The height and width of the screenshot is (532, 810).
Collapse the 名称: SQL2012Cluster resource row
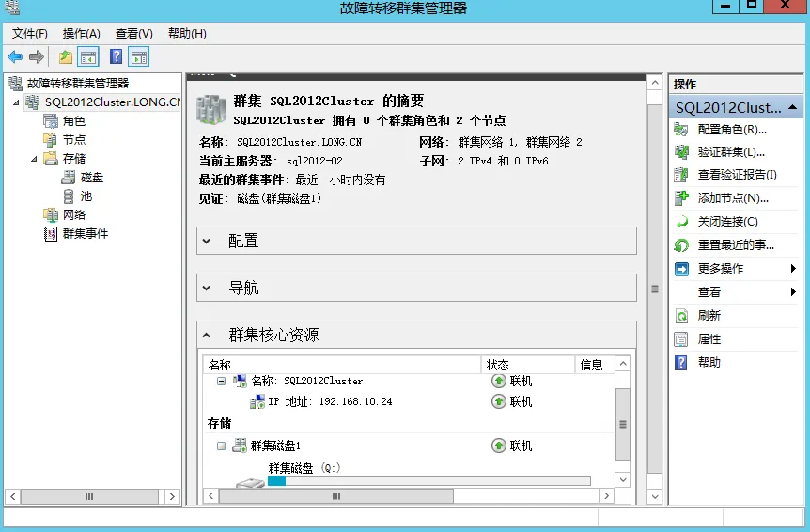point(221,382)
